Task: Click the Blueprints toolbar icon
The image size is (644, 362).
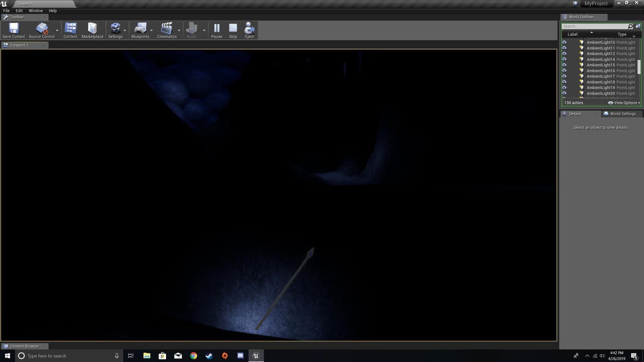Action: pos(140,28)
